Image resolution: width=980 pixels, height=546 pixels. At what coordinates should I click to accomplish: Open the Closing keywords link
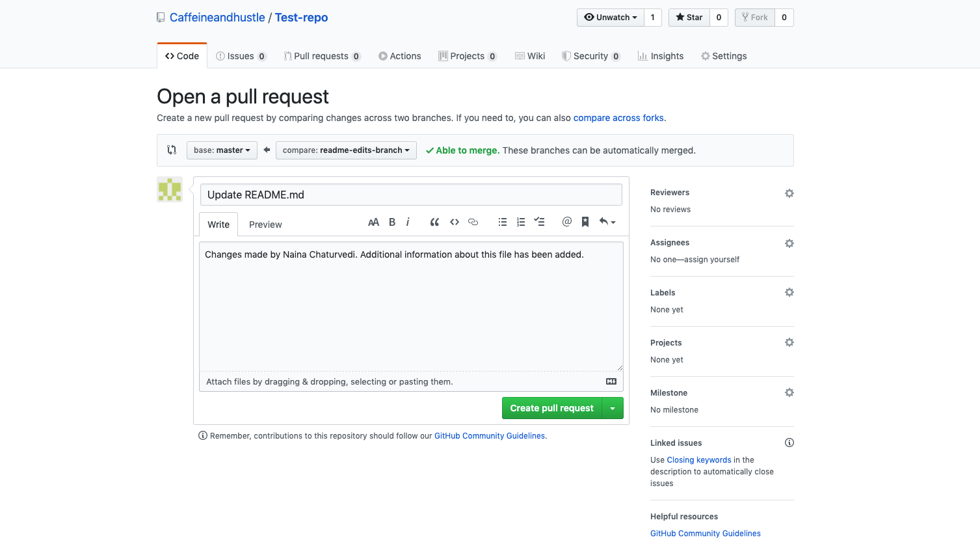tap(699, 460)
